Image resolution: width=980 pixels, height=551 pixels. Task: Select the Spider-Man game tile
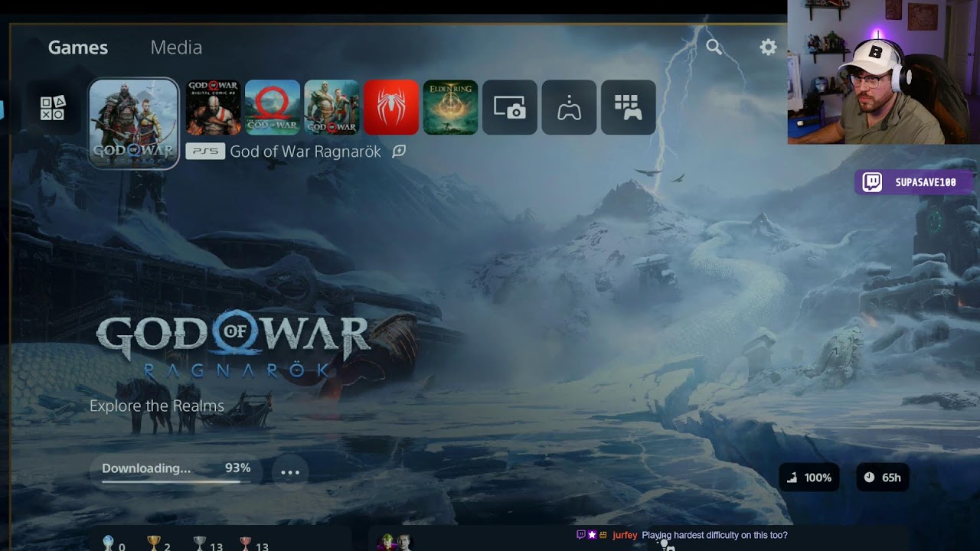[391, 107]
